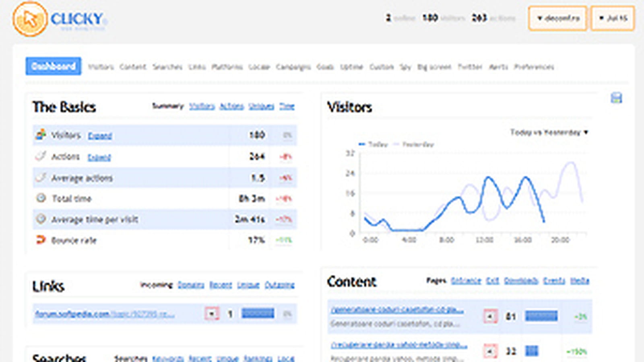Click the icon next to Actions row
Screen dimensions: 644x362
tap(40, 156)
